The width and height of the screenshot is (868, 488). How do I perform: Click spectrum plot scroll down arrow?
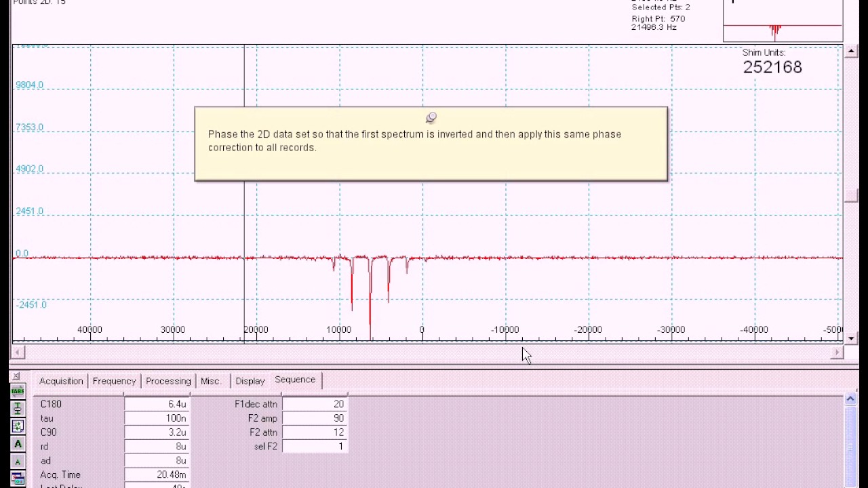[x=851, y=338]
